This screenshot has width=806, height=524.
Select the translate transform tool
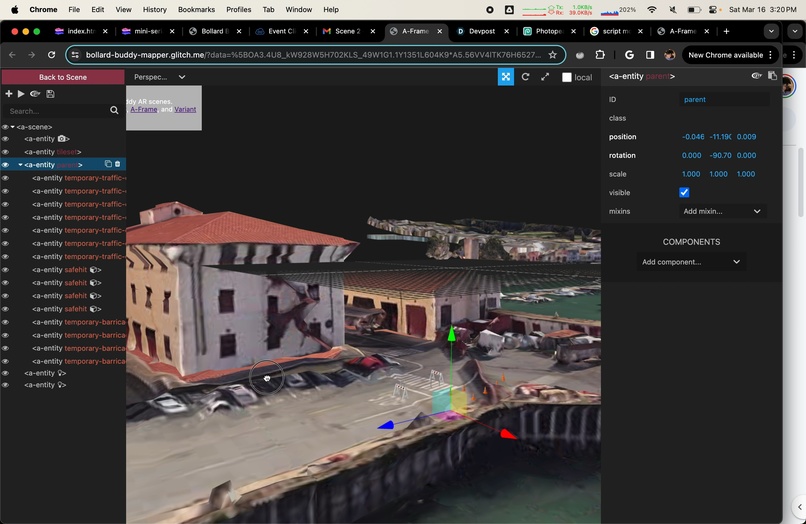point(506,77)
